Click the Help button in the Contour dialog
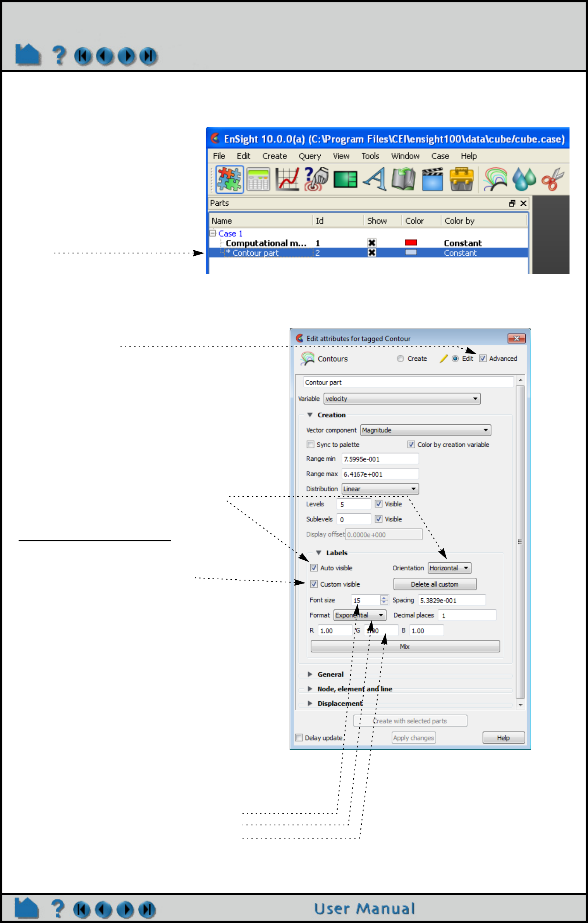Image resolution: width=588 pixels, height=923 pixels. tap(504, 738)
